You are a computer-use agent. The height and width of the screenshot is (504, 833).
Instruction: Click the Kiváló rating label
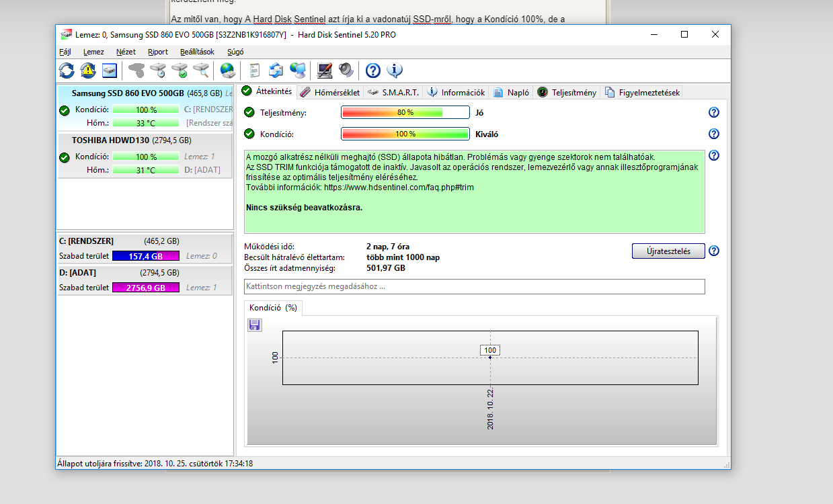tap(487, 134)
